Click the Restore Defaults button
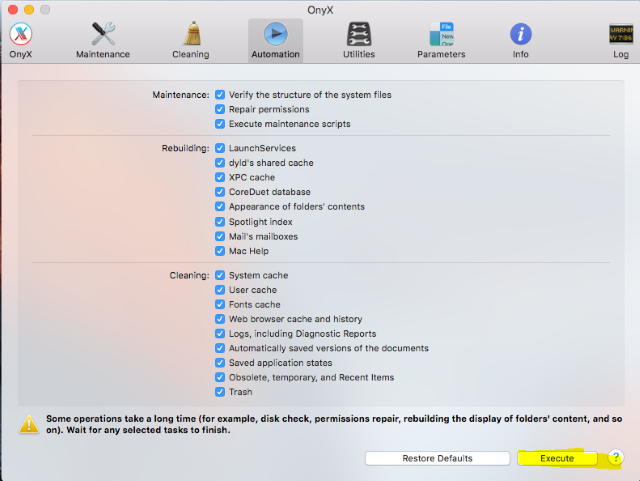 pos(438,458)
